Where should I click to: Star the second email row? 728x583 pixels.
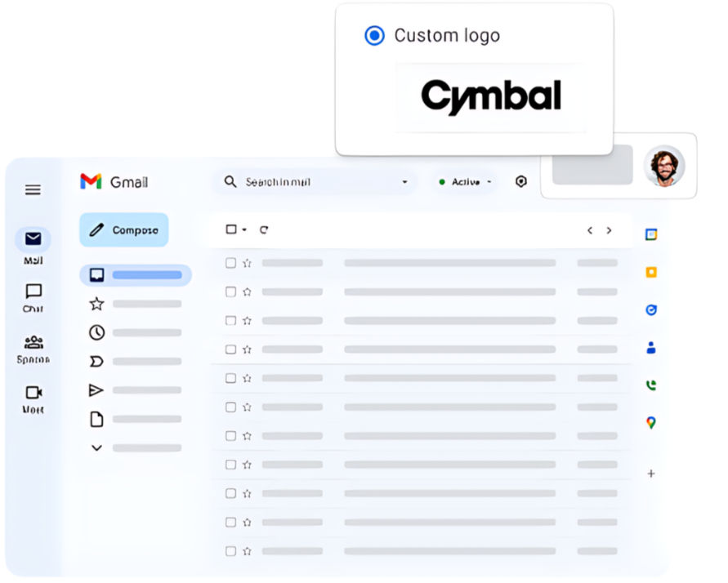(247, 291)
